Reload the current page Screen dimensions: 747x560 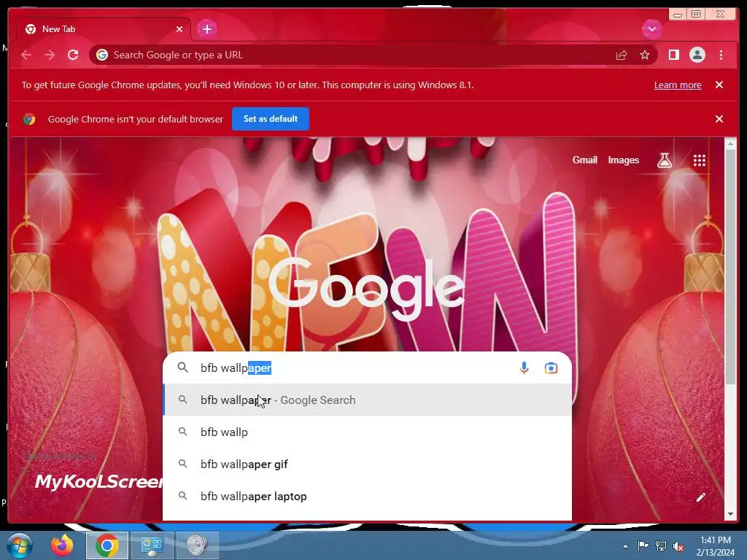[x=73, y=55]
